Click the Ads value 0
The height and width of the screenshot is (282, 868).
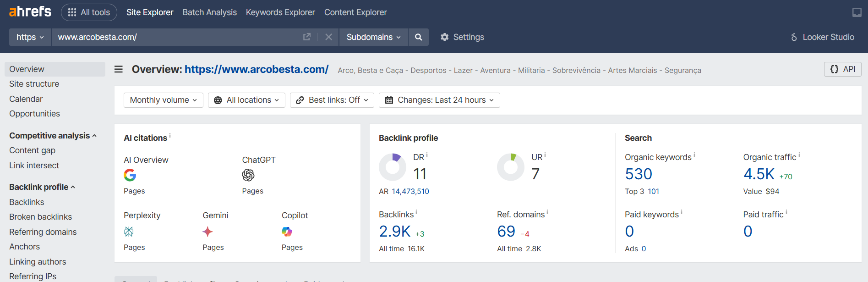[644, 249]
